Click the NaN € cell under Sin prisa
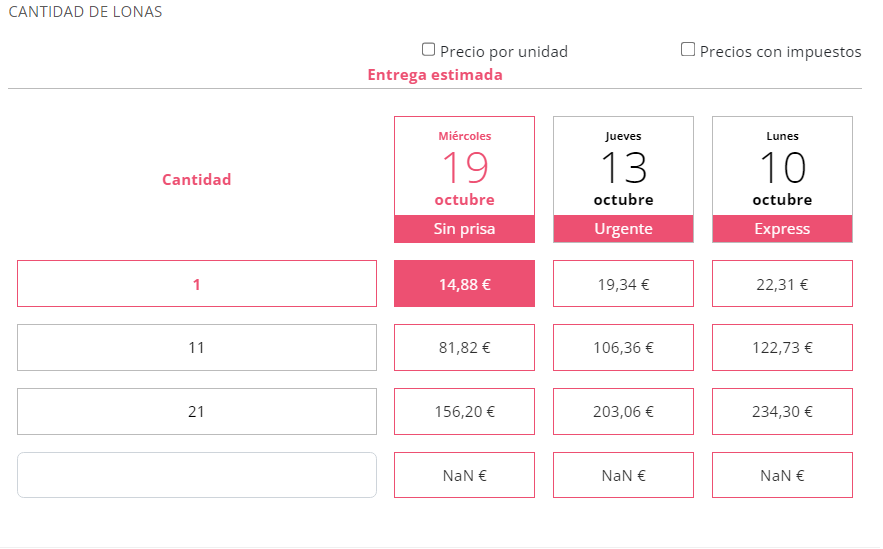The width and height of the screenshot is (883, 549). [x=464, y=475]
